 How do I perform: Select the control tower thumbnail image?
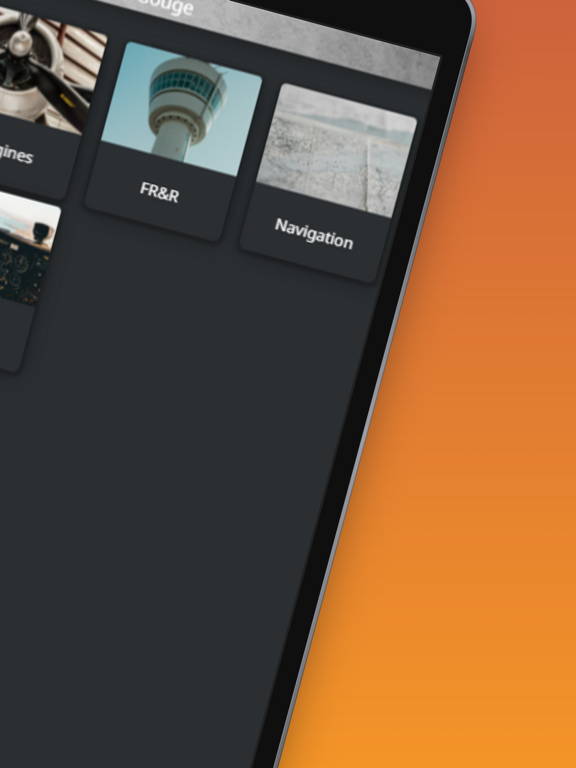click(x=182, y=109)
